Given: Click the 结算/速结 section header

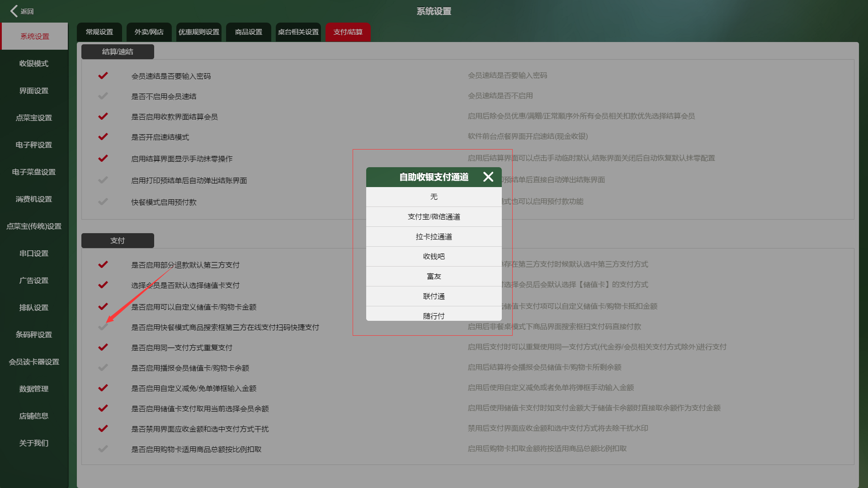Looking at the screenshot, I should pyautogui.click(x=118, y=52).
